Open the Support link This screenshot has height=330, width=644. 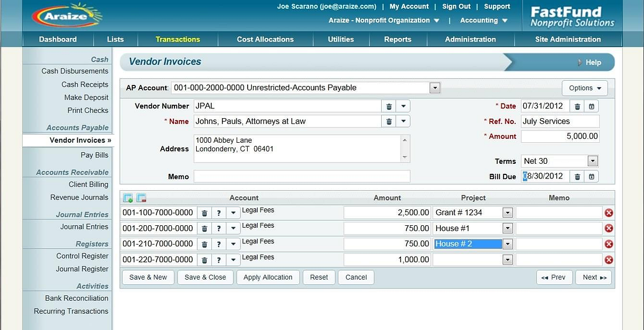point(497,6)
